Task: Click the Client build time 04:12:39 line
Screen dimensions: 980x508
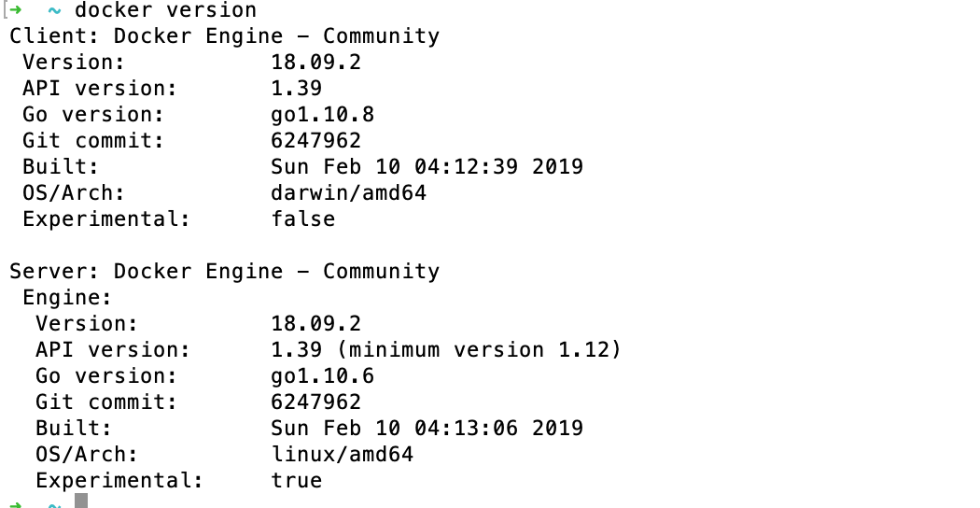Action: tap(427, 167)
